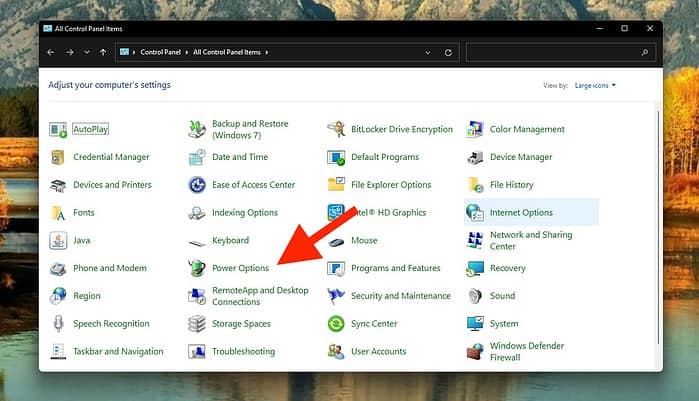Open the Color Management icon
The image size is (699, 401).
click(475, 129)
